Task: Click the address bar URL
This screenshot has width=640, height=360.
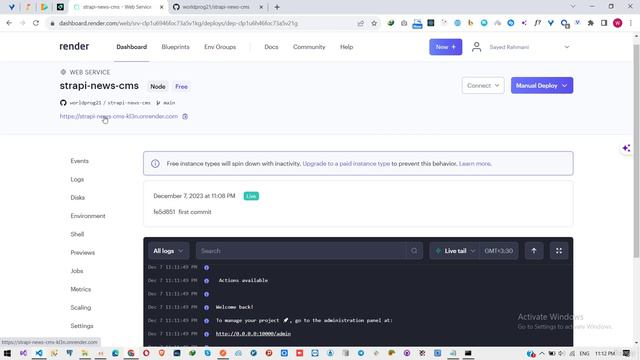Action: pyautogui.click(x=178, y=23)
